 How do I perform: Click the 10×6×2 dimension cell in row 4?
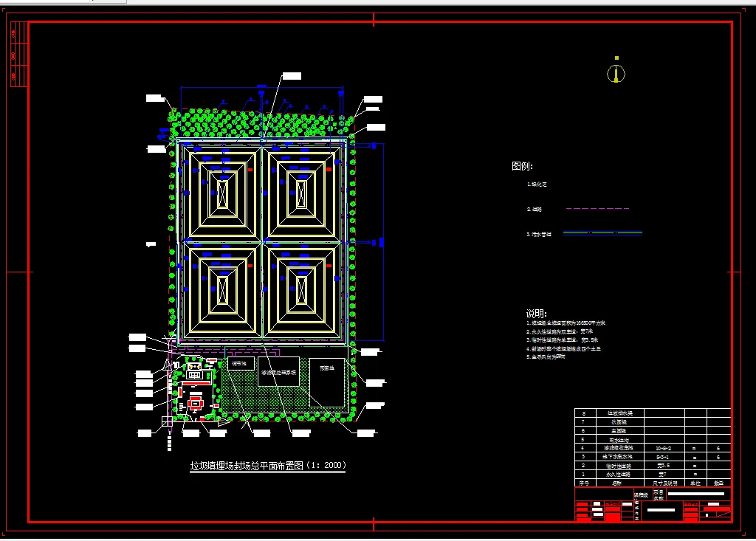point(664,449)
